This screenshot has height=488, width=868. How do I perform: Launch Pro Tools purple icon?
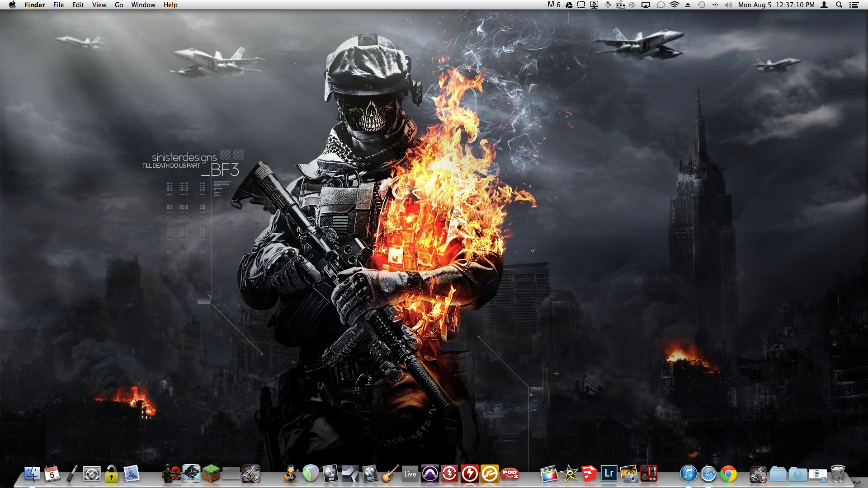pyautogui.click(x=430, y=474)
